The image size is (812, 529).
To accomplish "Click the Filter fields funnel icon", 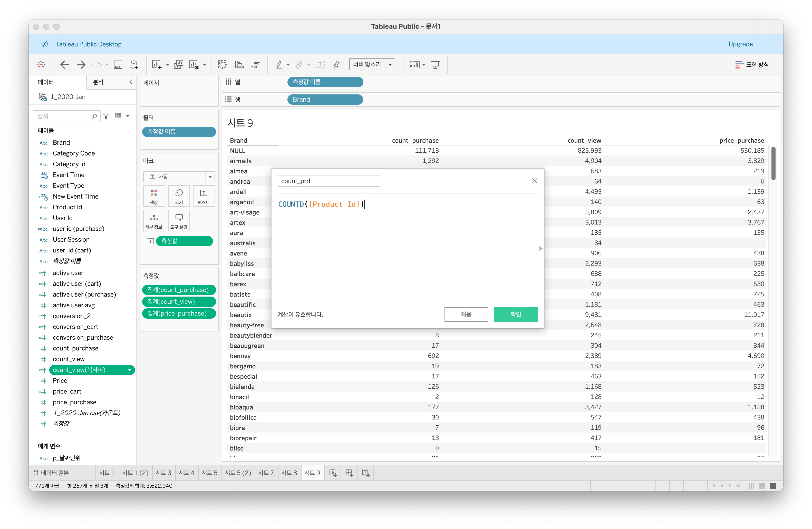I will click(x=106, y=116).
